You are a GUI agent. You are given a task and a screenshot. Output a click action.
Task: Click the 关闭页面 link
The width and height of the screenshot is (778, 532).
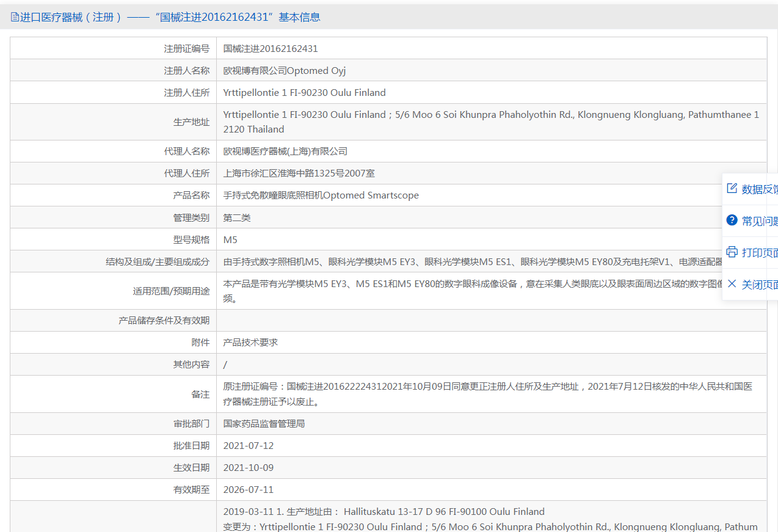760,285
